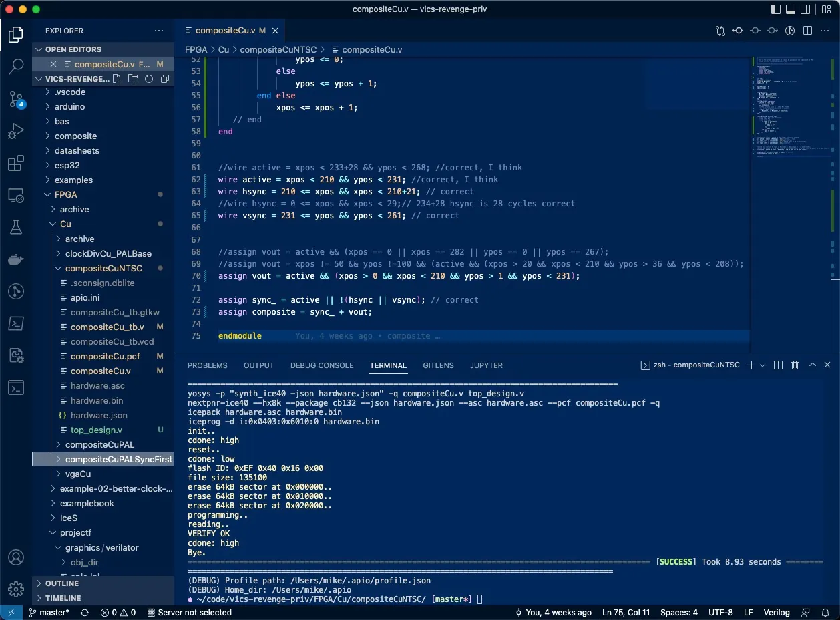This screenshot has width=840, height=620.
Task: Toggle the primary sidebar layout button
Action: (776, 9)
